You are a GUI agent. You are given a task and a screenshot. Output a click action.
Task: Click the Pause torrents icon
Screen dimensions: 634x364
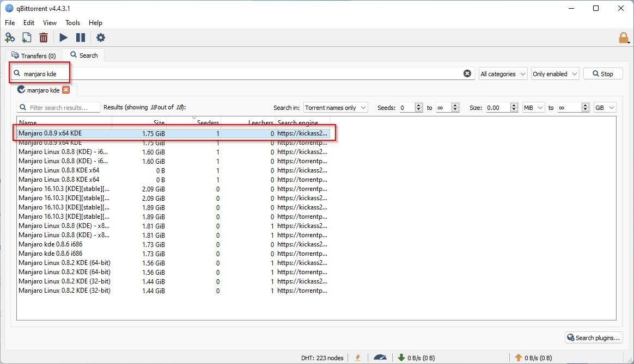click(x=81, y=38)
